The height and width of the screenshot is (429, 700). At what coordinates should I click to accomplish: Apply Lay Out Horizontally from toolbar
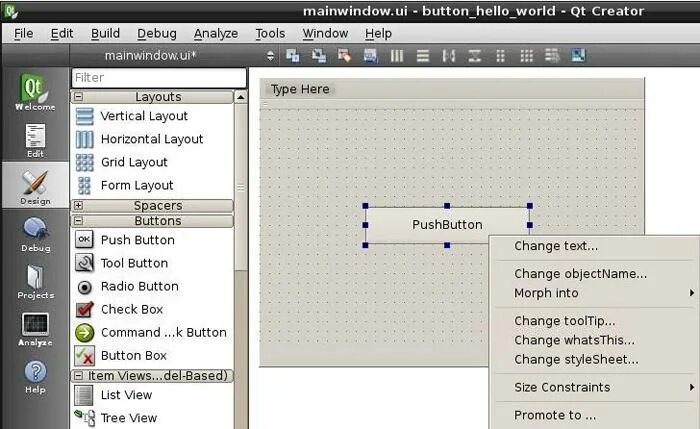click(396, 56)
